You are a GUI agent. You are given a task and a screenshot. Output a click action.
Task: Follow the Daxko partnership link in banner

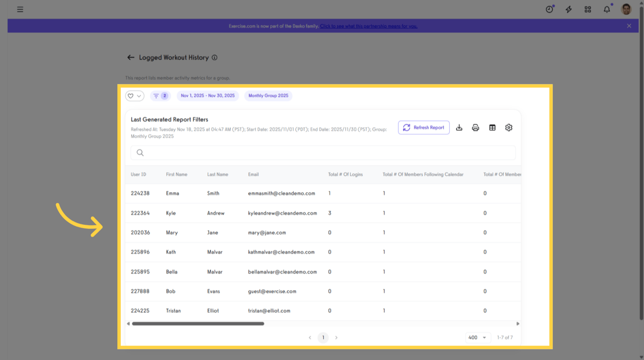[x=369, y=26]
